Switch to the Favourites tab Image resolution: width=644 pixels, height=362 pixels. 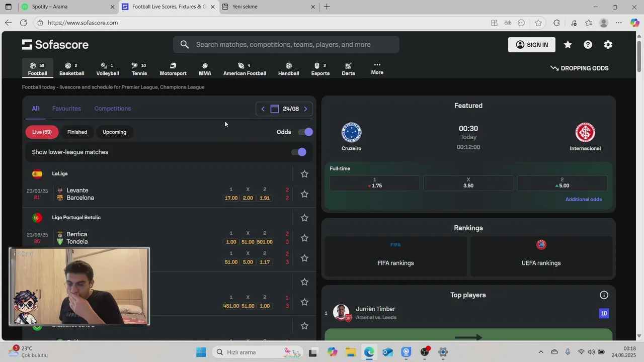[x=66, y=109]
